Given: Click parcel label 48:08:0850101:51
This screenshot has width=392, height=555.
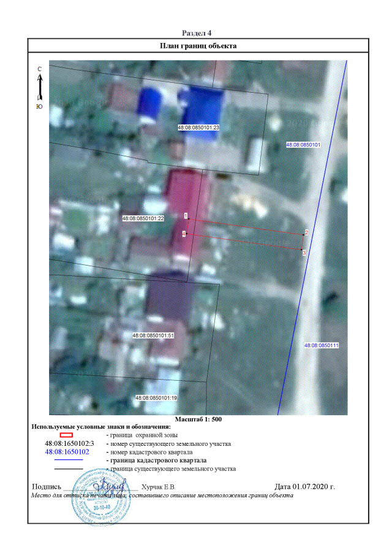Looking at the screenshot, I should click(x=153, y=335).
